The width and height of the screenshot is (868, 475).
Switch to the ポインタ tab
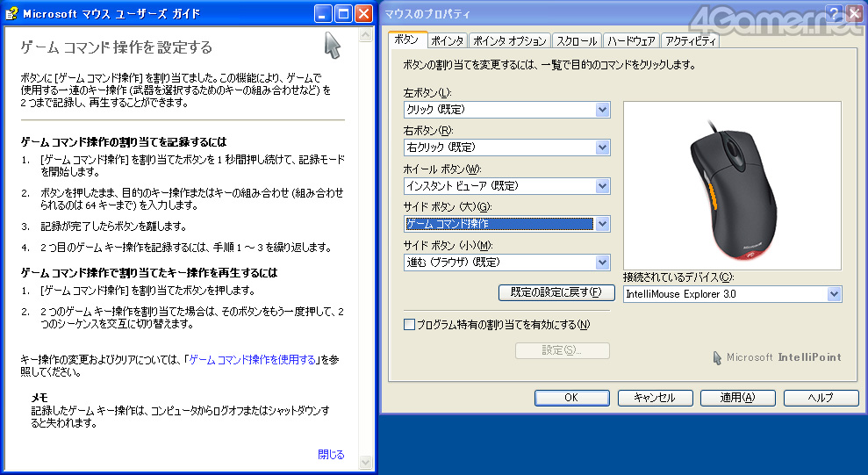click(x=448, y=41)
